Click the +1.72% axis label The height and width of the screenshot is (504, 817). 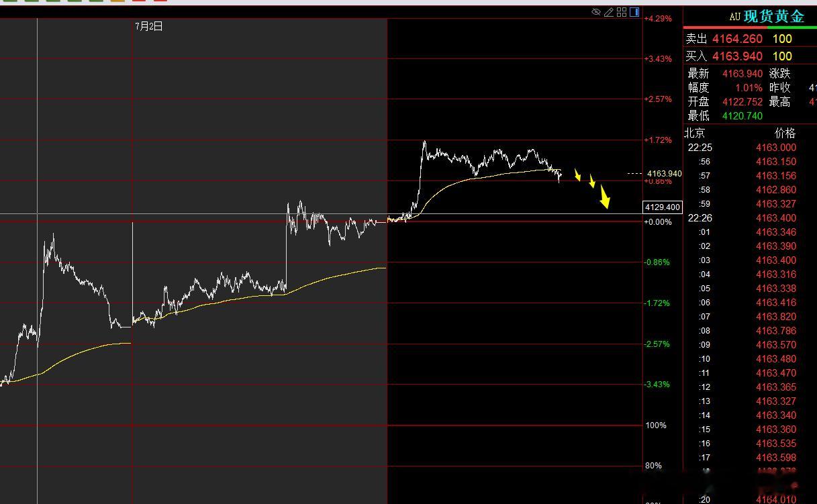658,140
